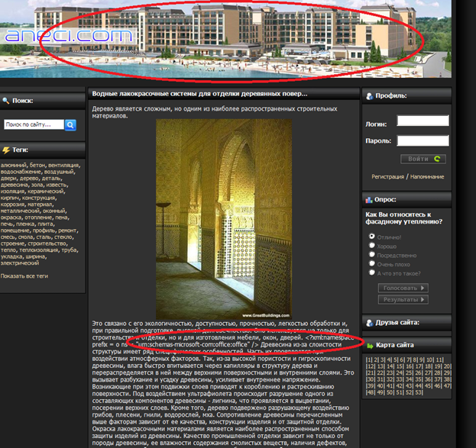This screenshot has height=448, width=476.
Task: Open poll results with Результаты button
Action: 403,299
